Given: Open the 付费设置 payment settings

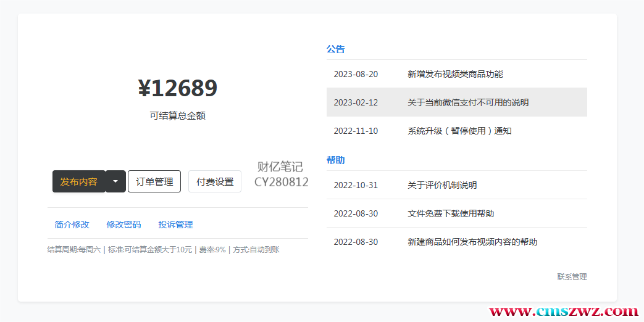Looking at the screenshot, I should [215, 181].
